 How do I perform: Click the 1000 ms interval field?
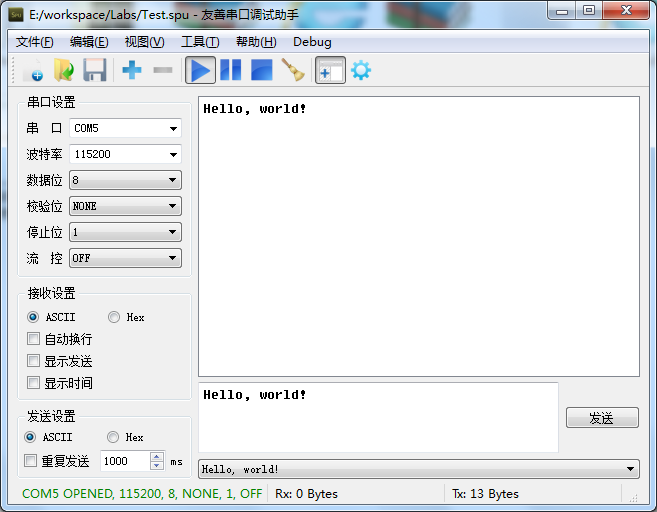125,461
